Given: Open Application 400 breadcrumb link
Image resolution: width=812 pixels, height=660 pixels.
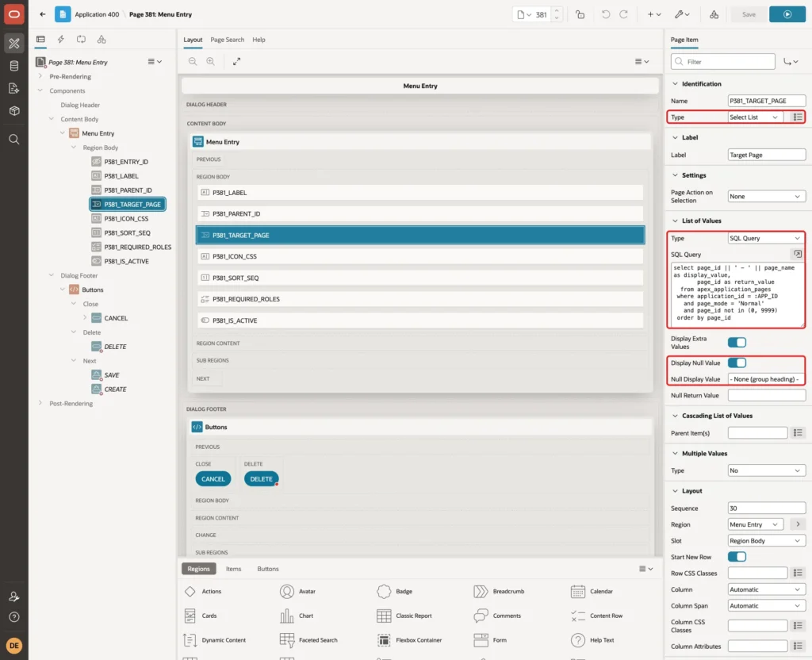Looking at the screenshot, I should pos(97,14).
